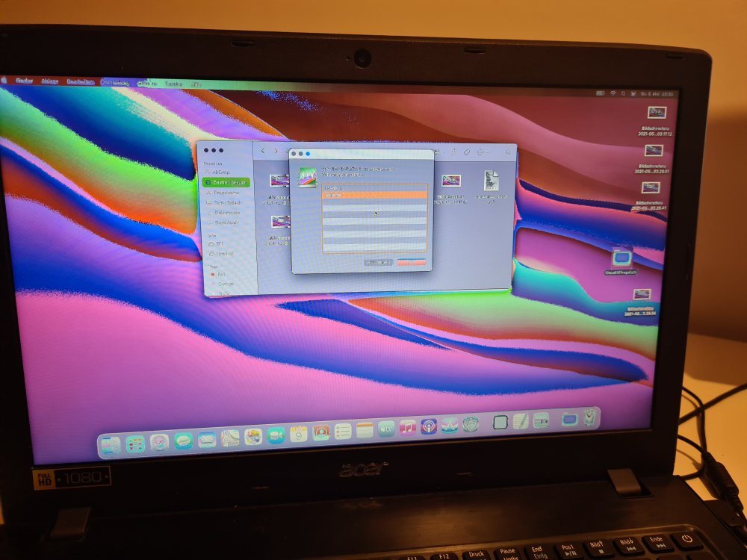The height and width of the screenshot is (560, 747).
Task: Select the highlighted Zuletzt benutzt sidebar item
Action: [226, 182]
